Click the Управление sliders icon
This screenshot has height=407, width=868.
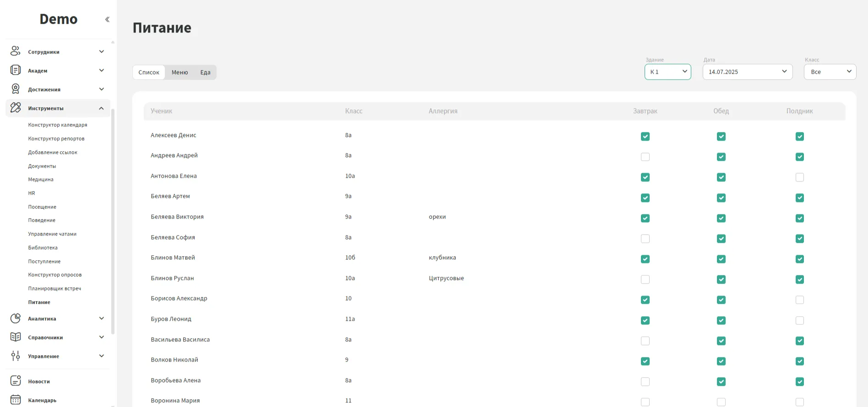[16, 356]
